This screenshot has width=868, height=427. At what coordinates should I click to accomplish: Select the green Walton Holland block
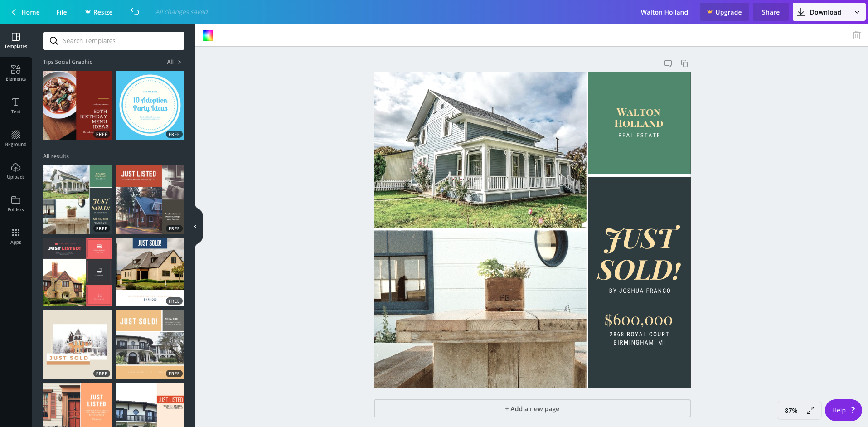[x=639, y=122]
